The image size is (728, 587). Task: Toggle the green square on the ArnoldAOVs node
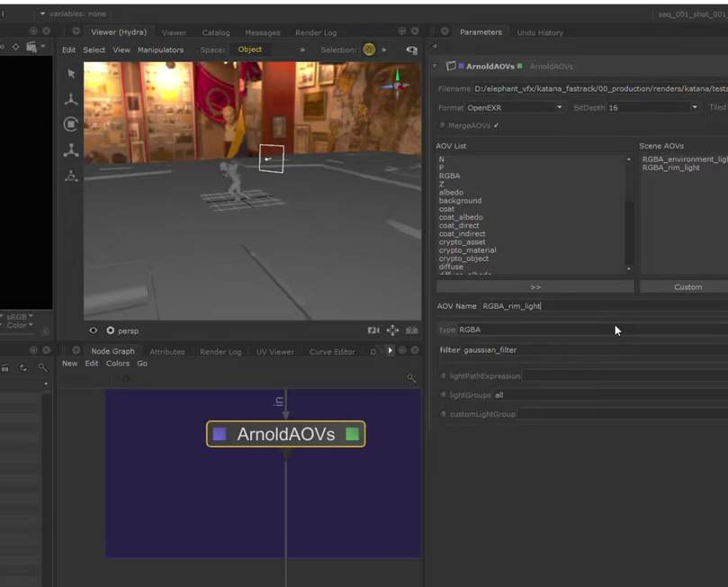(352, 434)
